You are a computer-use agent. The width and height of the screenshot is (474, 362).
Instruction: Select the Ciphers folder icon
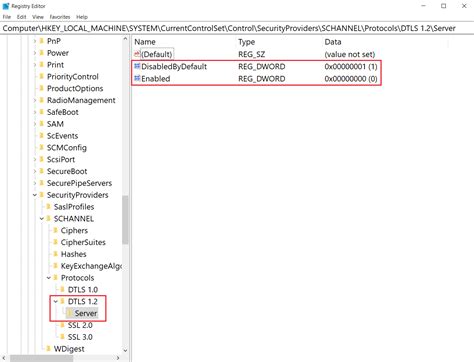coord(56,230)
